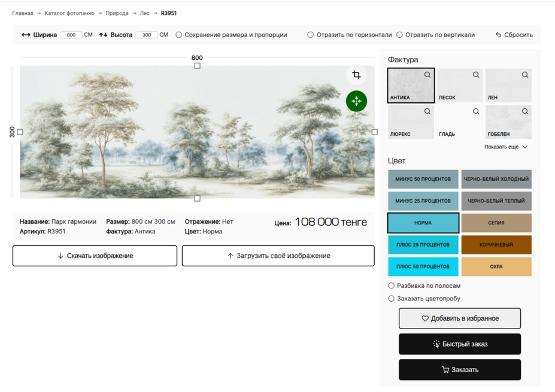Expand Показать еще textures list
The image size is (555, 392).
tap(506, 147)
